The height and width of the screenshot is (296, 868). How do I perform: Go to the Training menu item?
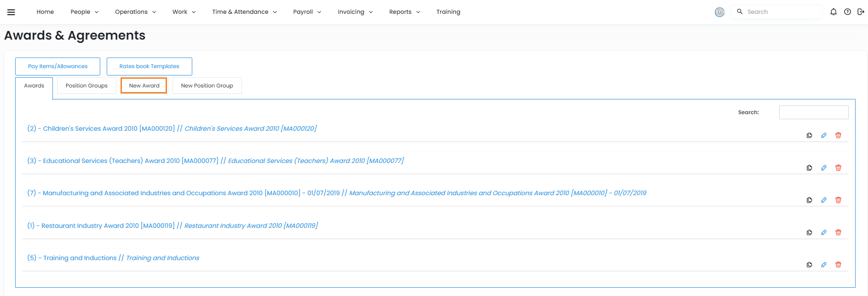pos(448,12)
